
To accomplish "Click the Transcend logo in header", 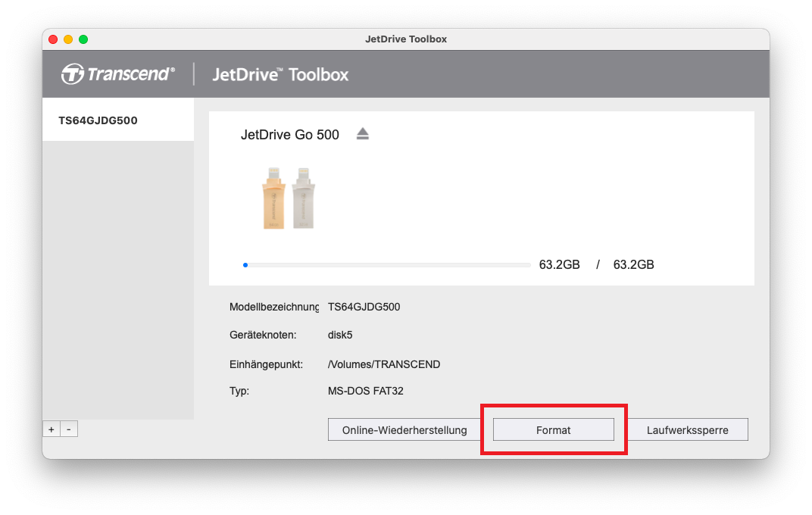I will coord(118,74).
